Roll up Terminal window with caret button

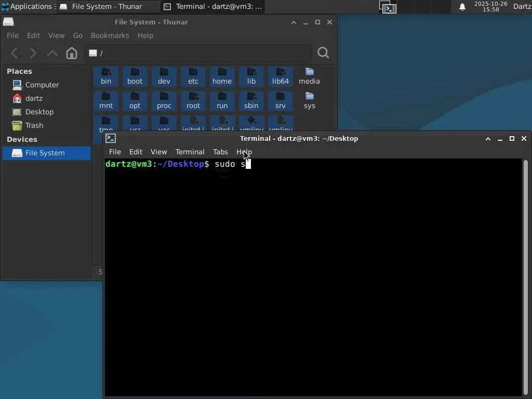pos(488,138)
